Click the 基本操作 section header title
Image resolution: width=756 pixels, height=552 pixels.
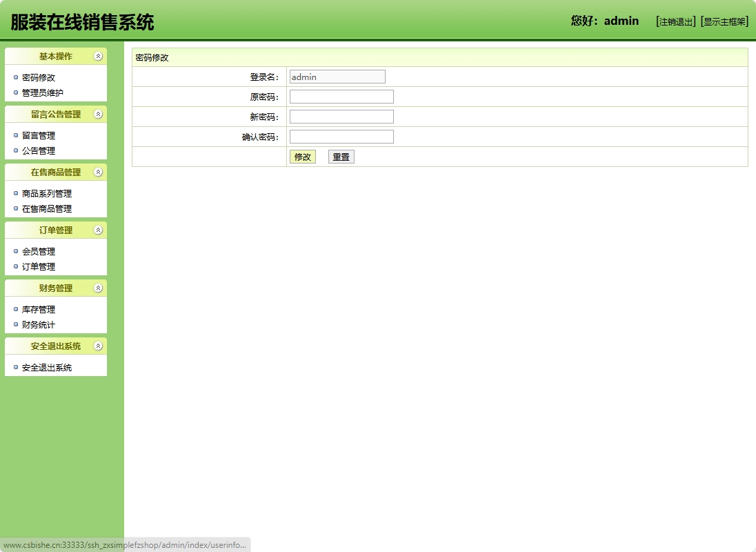click(x=56, y=57)
